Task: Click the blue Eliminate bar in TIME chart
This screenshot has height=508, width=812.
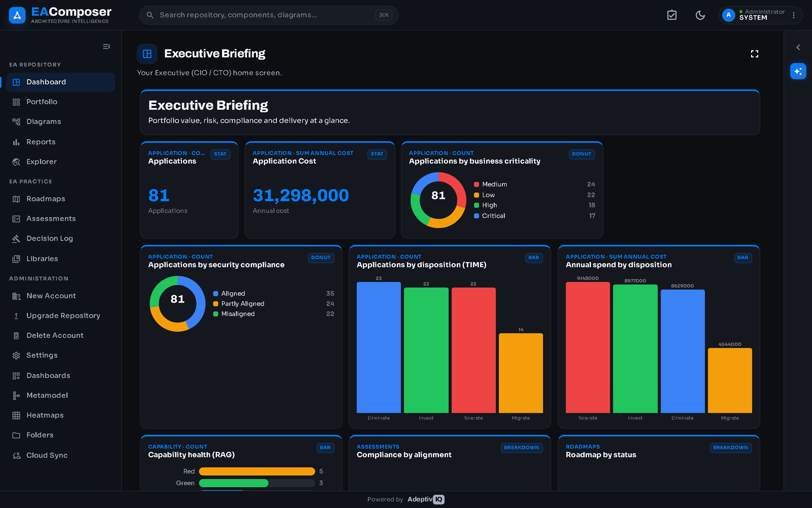Action: coord(379,347)
